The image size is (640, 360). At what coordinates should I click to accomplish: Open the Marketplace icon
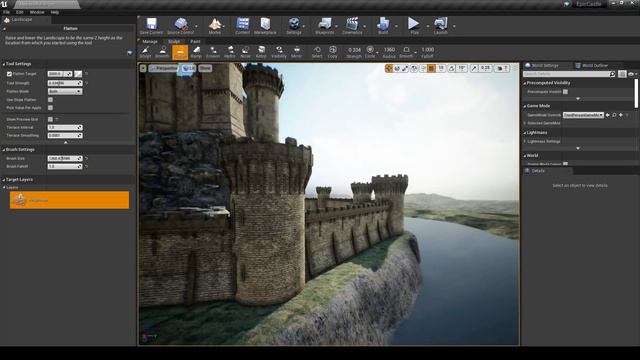pos(265,26)
